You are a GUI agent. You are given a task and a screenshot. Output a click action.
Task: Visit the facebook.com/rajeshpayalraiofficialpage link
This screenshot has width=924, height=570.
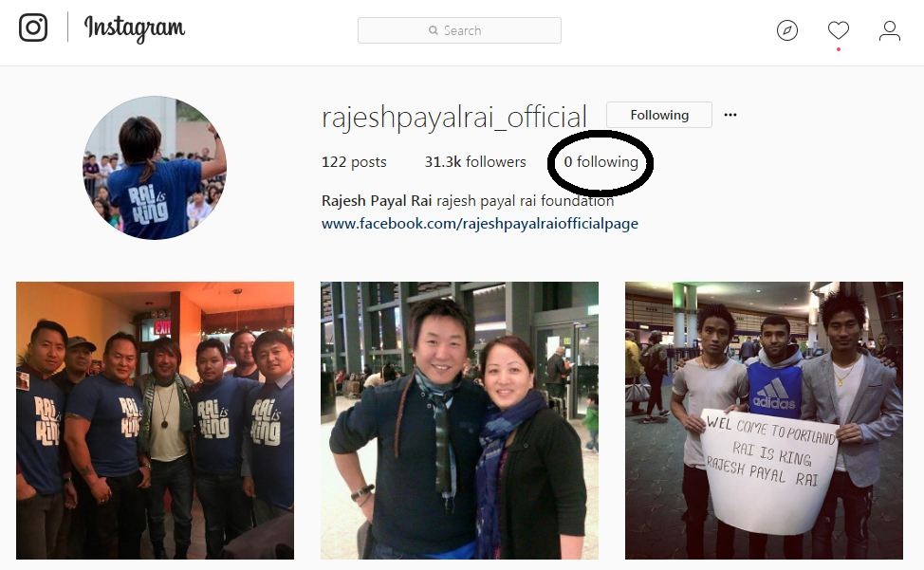tap(479, 224)
